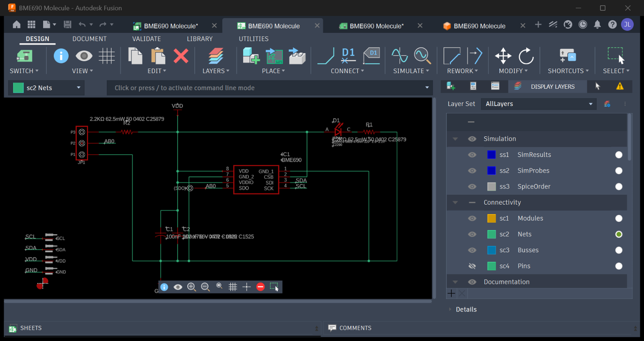Select the Move tool in Modify
The width and height of the screenshot is (644, 341).
[503, 56]
